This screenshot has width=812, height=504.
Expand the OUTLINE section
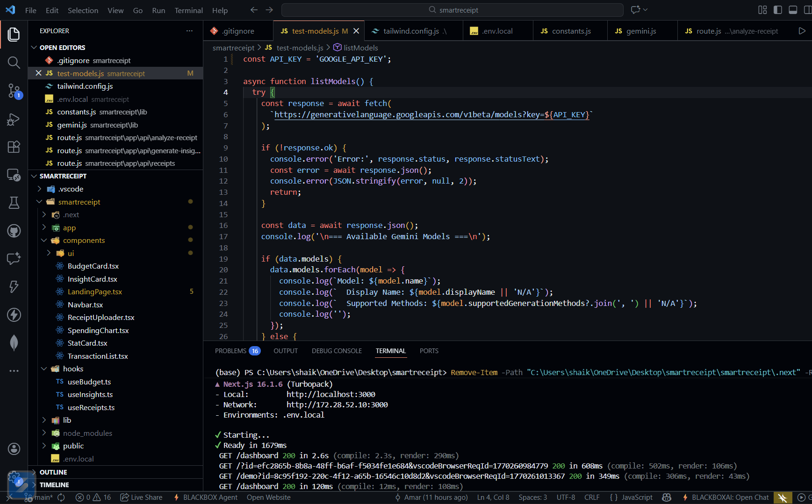click(x=53, y=472)
